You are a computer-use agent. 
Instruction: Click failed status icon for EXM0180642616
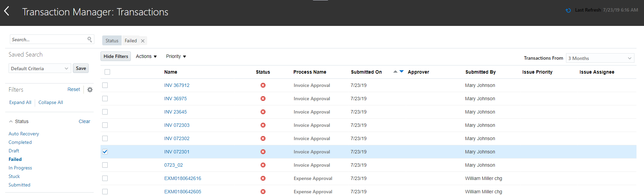tap(263, 178)
